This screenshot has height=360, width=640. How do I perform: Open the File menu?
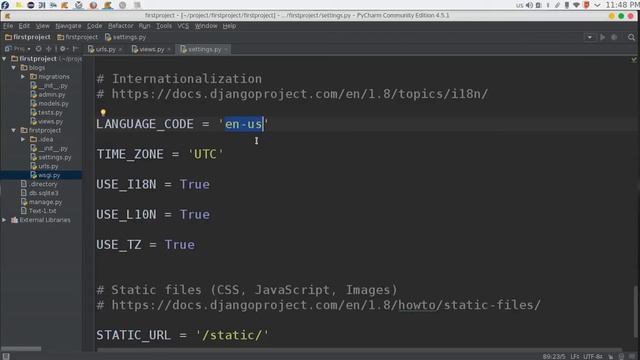click(8, 26)
